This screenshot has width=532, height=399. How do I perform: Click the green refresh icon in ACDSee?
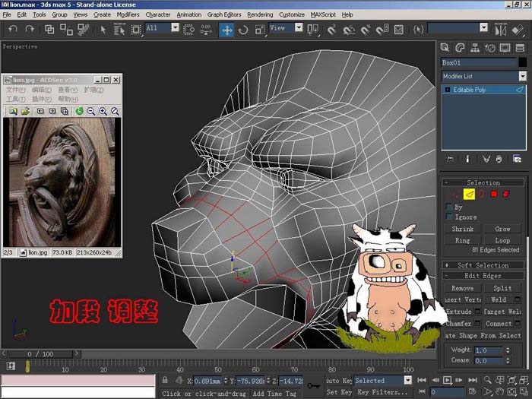(79, 111)
